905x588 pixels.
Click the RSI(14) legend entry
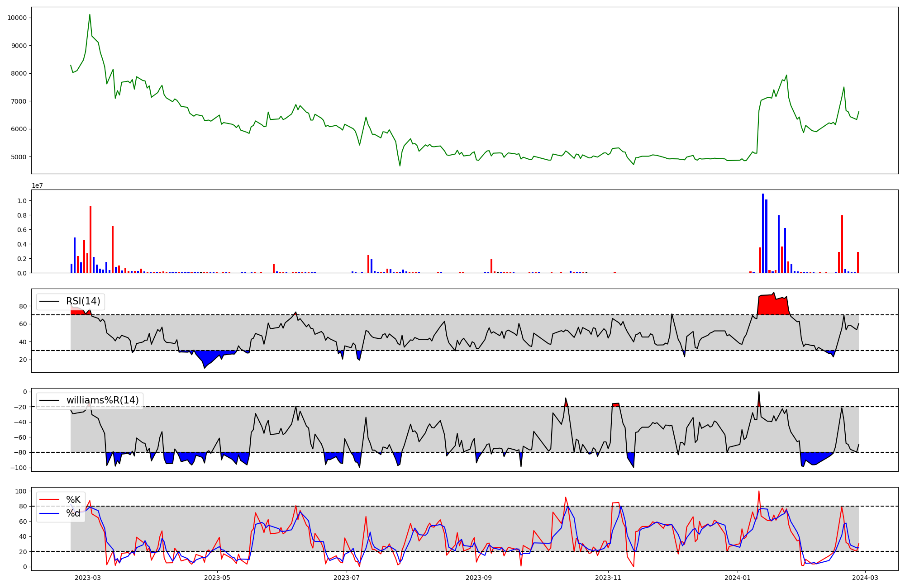pyautogui.click(x=83, y=301)
